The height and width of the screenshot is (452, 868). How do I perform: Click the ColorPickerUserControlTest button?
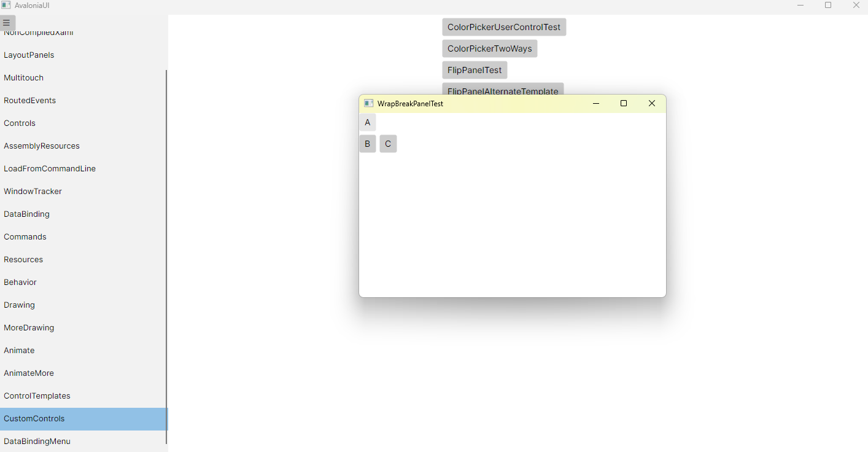503,27
